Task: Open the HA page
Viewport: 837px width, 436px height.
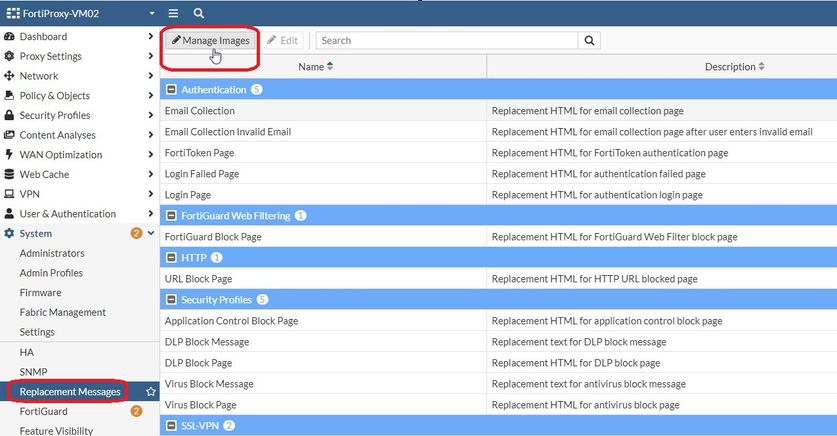Action: click(x=27, y=352)
